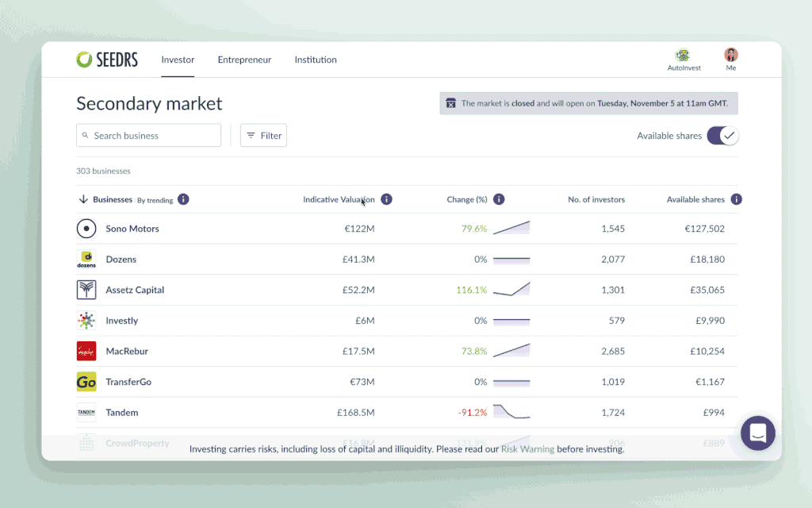Click Tandem change -91.2%
Image resolution: width=812 pixels, height=508 pixels.
(473, 413)
